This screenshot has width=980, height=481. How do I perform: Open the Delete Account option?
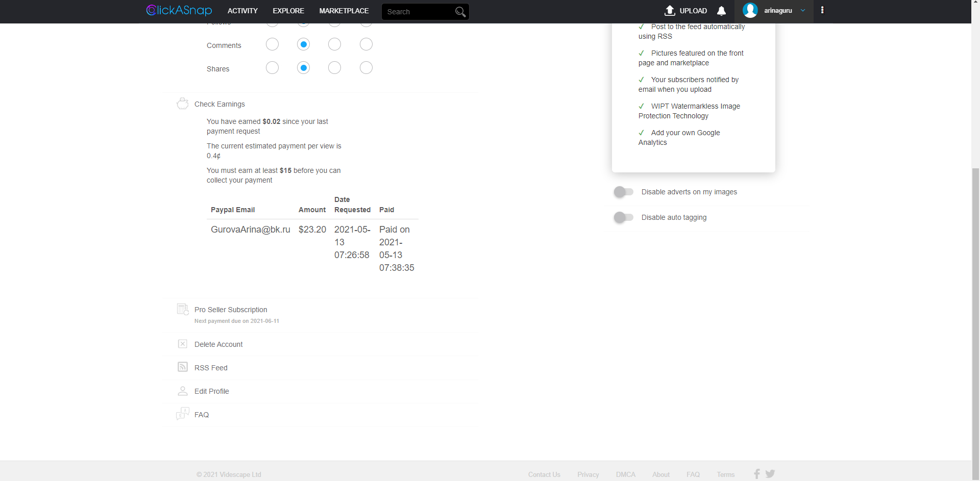218,344
